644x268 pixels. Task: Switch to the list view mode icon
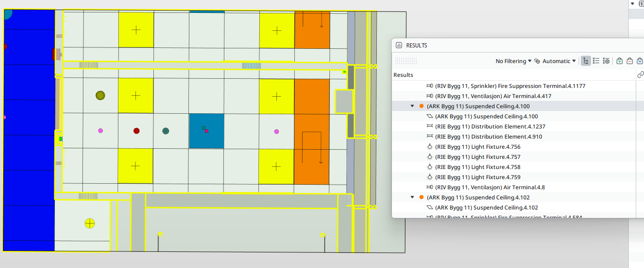click(596, 61)
